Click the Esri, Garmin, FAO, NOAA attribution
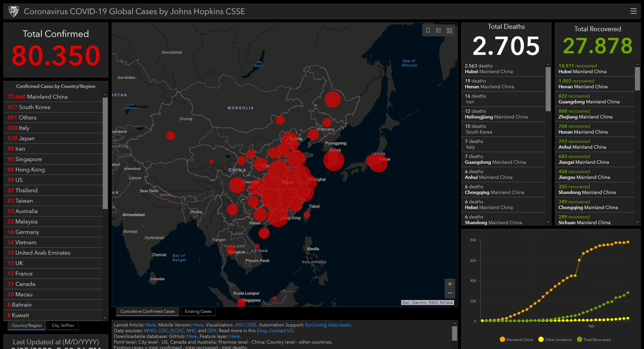This screenshot has height=349, width=644. pyautogui.click(x=427, y=302)
